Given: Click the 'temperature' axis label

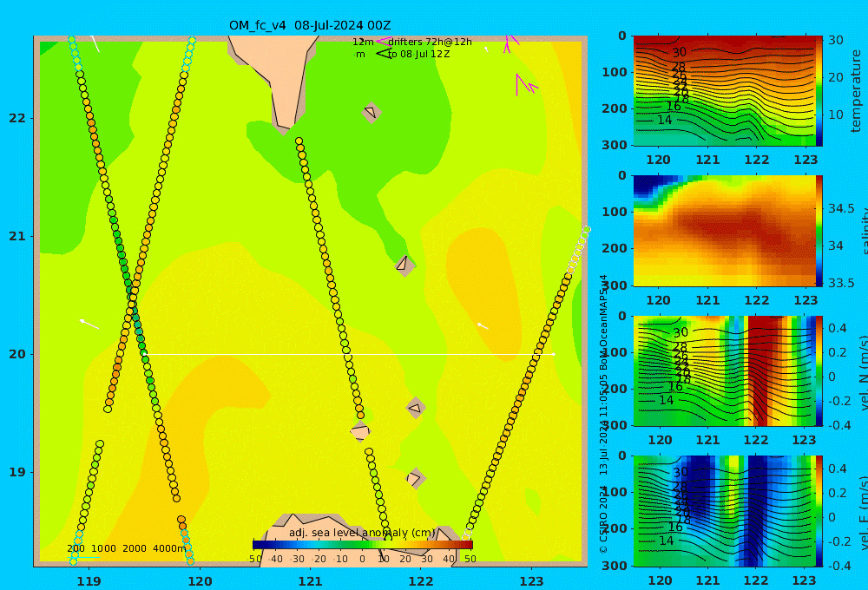Looking at the screenshot, I should pos(857,91).
